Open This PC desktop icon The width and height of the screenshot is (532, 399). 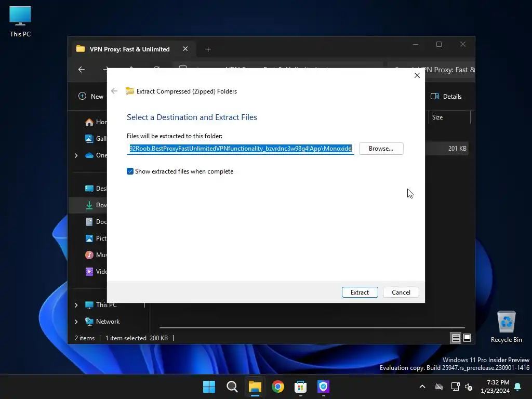coord(20,21)
